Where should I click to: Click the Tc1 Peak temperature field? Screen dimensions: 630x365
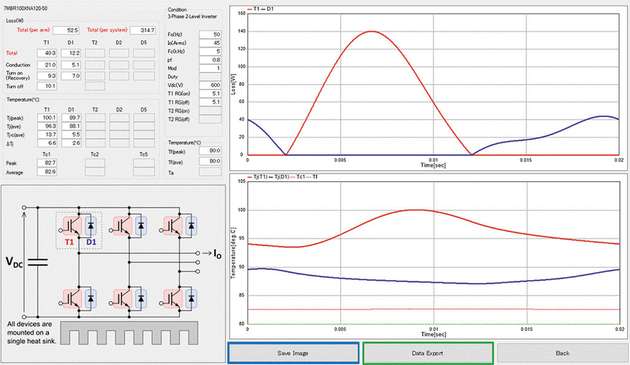coord(47,163)
